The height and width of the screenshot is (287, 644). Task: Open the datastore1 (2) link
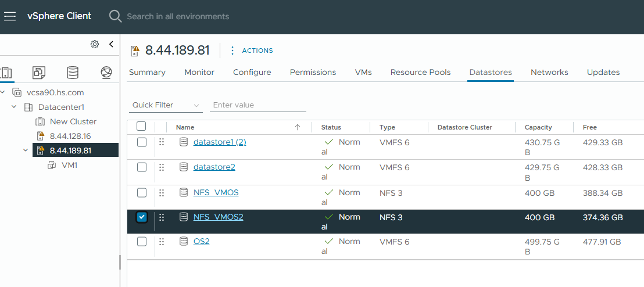(x=220, y=142)
